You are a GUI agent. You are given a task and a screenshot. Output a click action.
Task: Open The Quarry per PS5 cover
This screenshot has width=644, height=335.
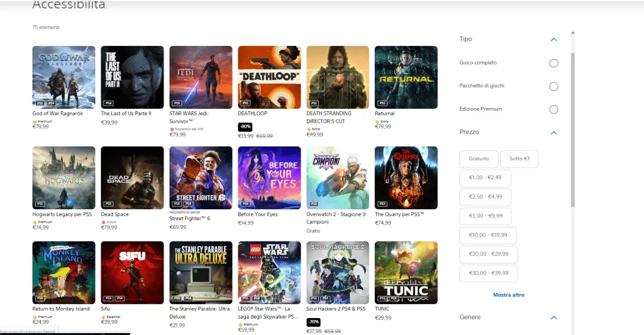click(x=406, y=178)
